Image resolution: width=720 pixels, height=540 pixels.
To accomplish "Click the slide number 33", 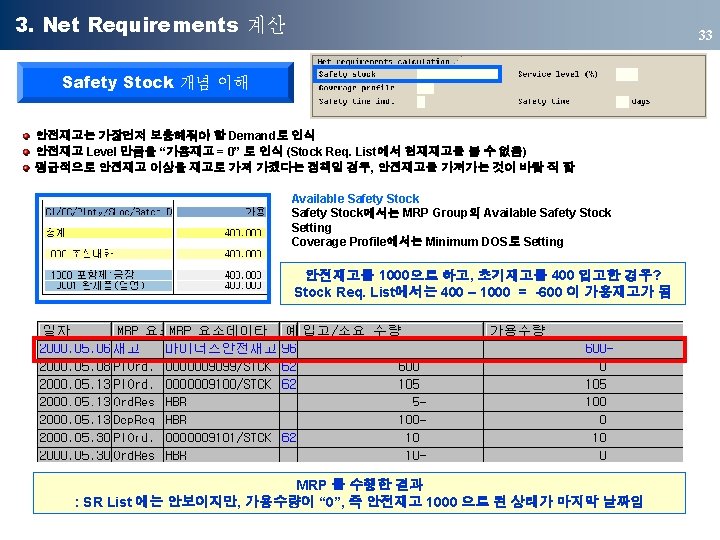I will (705, 35).
